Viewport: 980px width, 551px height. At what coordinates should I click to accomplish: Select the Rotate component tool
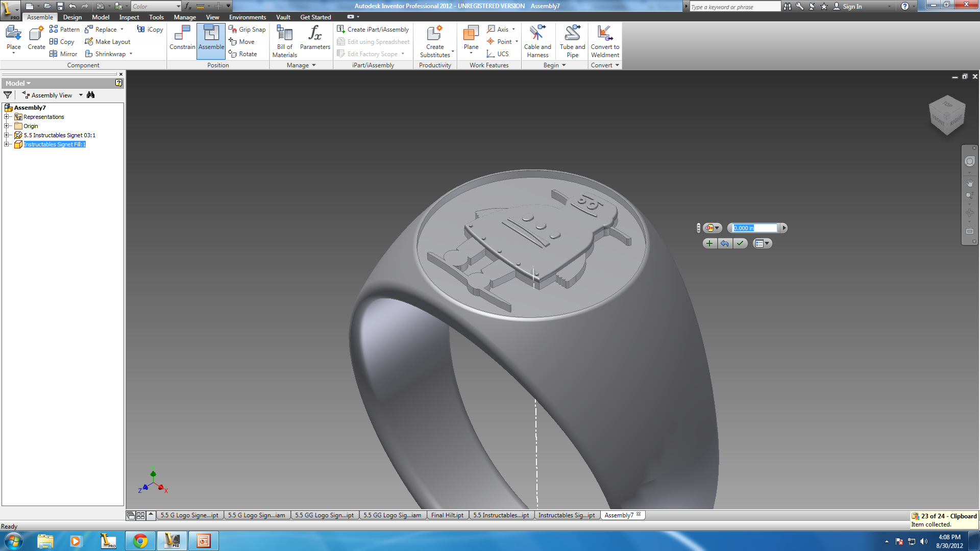click(243, 54)
